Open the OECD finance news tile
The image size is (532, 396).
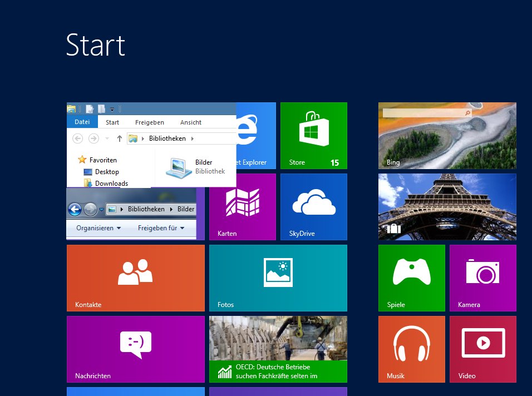click(278, 349)
